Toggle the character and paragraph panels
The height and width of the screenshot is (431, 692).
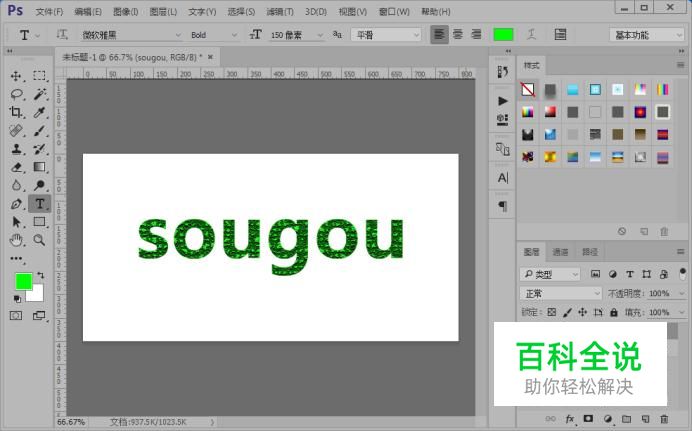click(x=560, y=34)
